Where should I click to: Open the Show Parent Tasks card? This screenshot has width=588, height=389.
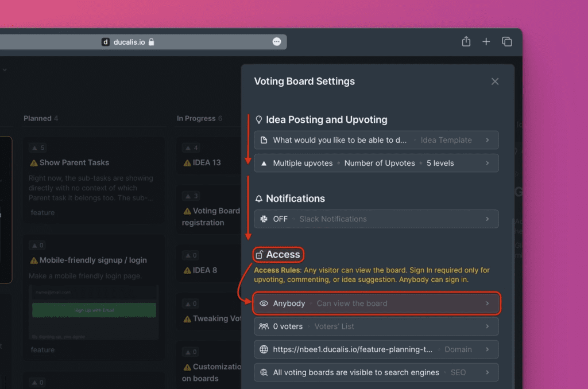[x=94, y=180]
